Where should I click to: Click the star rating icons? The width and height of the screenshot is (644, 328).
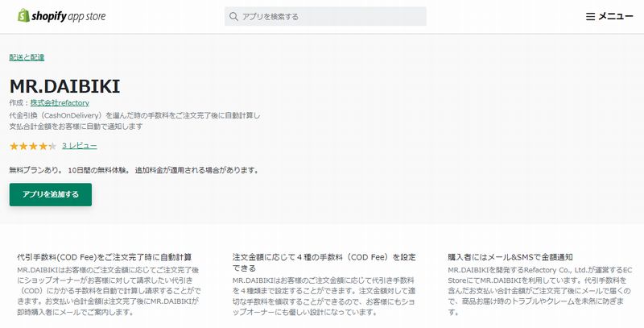pos(33,146)
